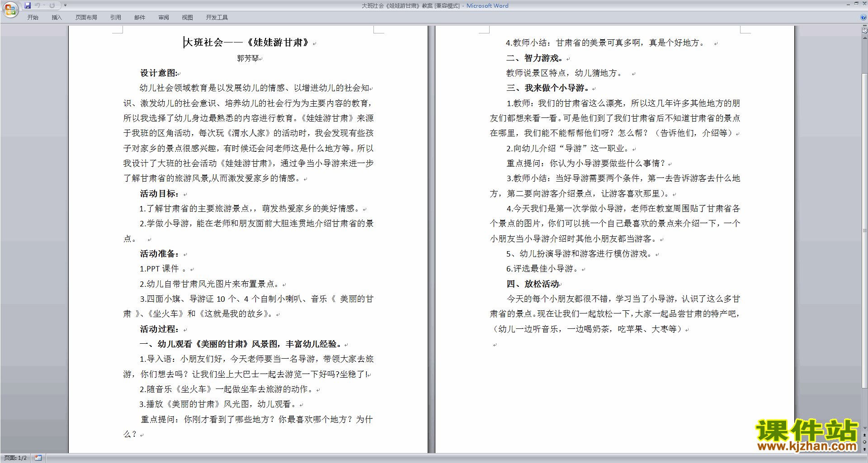Open the Office Button menu
868x463 pixels.
click(x=10, y=9)
